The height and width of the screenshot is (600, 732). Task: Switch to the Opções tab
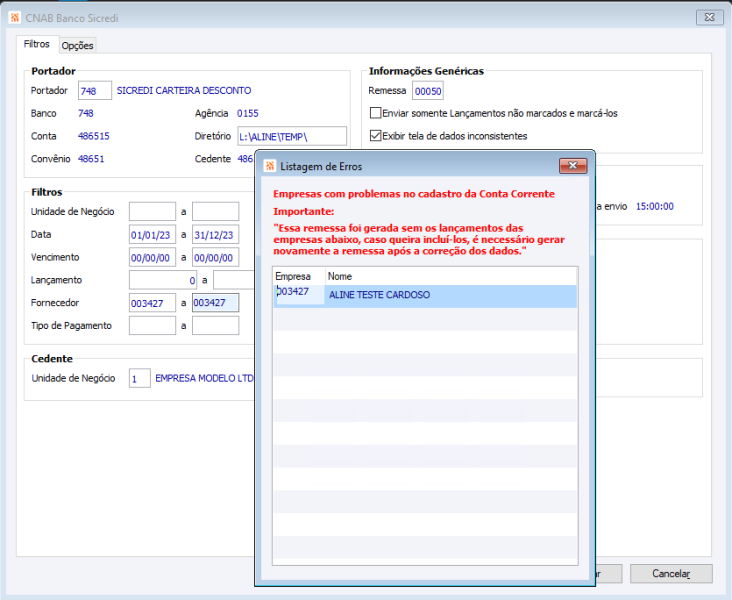pos(77,45)
